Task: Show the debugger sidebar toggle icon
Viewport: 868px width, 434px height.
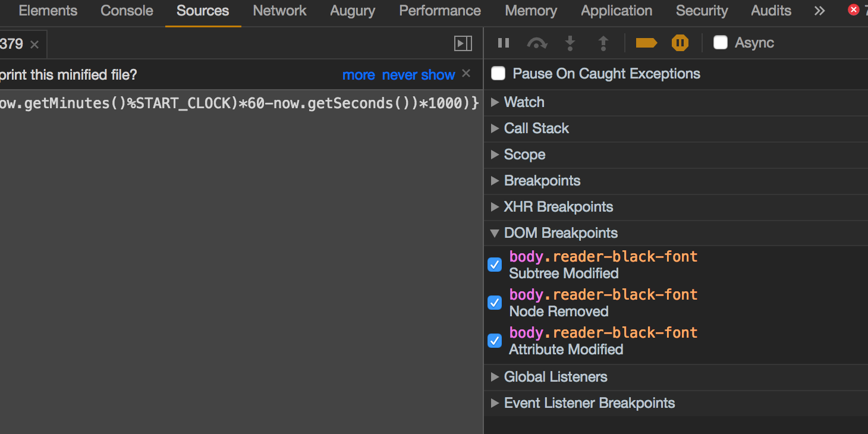Action: click(463, 43)
